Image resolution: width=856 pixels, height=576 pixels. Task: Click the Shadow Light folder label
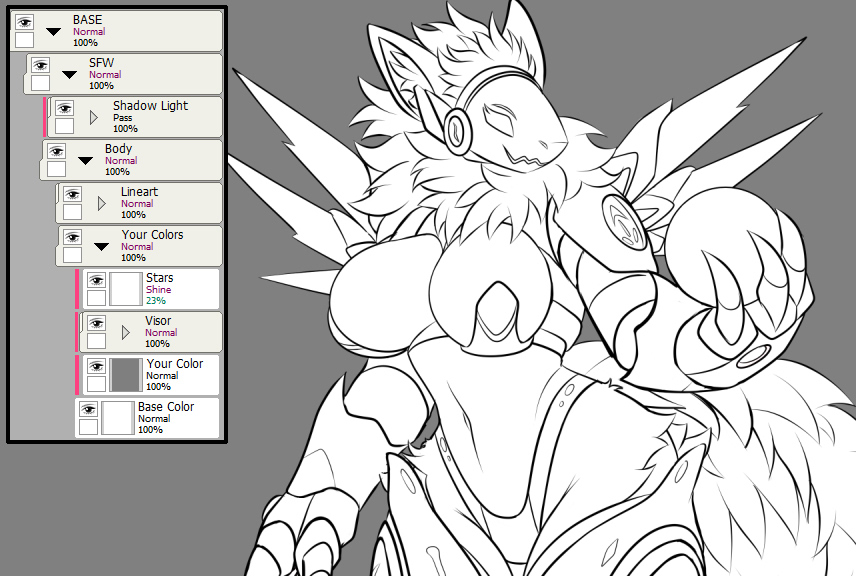pos(150,106)
